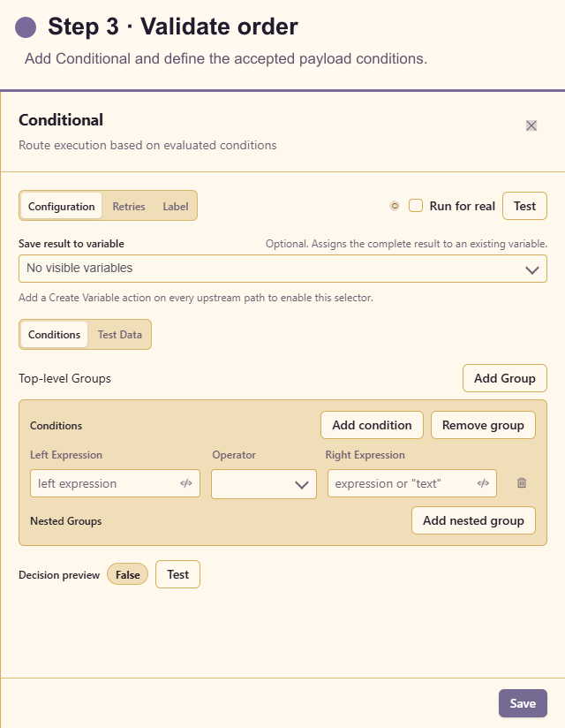
Task: Click the 'Decision preview' label
Action: 59,575
